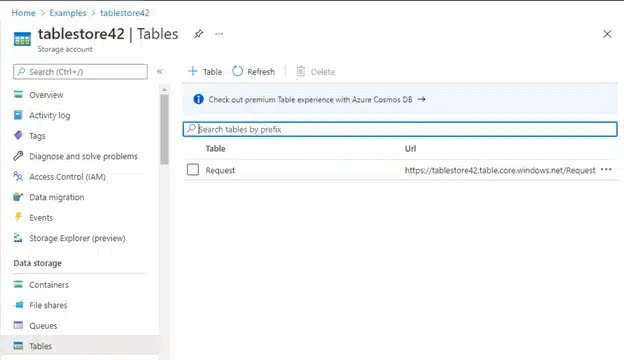This screenshot has width=624, height=360.
Task: Open Events in the sidebar
Action: [41, 218]
